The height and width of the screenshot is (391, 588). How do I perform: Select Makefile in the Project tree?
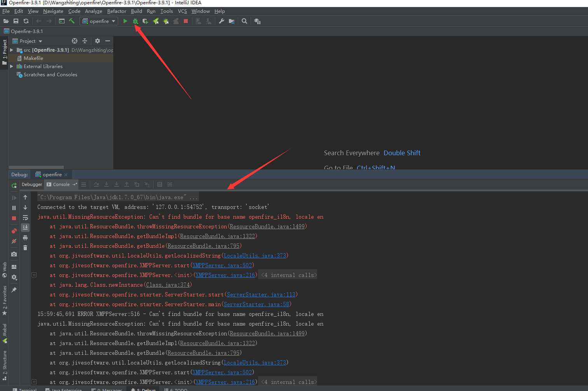tap(33, 58)
